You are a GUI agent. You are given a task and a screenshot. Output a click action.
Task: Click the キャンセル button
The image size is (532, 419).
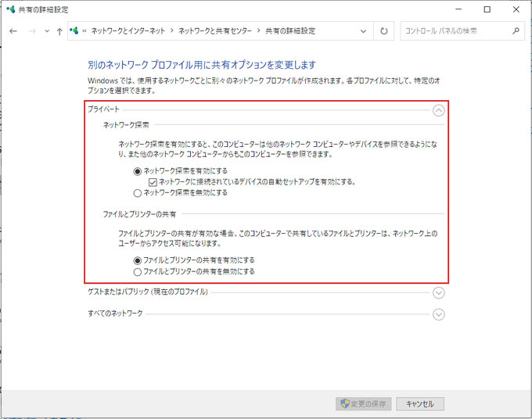420,403
